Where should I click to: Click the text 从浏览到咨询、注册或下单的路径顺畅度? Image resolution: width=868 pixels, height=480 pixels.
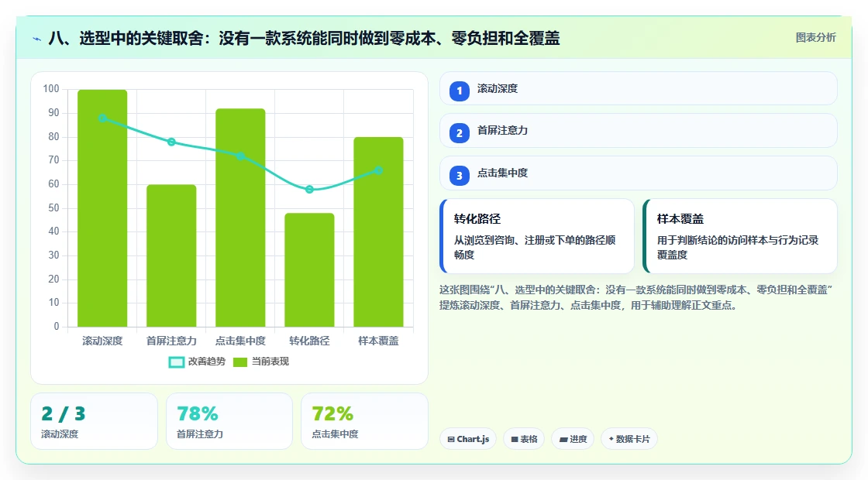535,247
